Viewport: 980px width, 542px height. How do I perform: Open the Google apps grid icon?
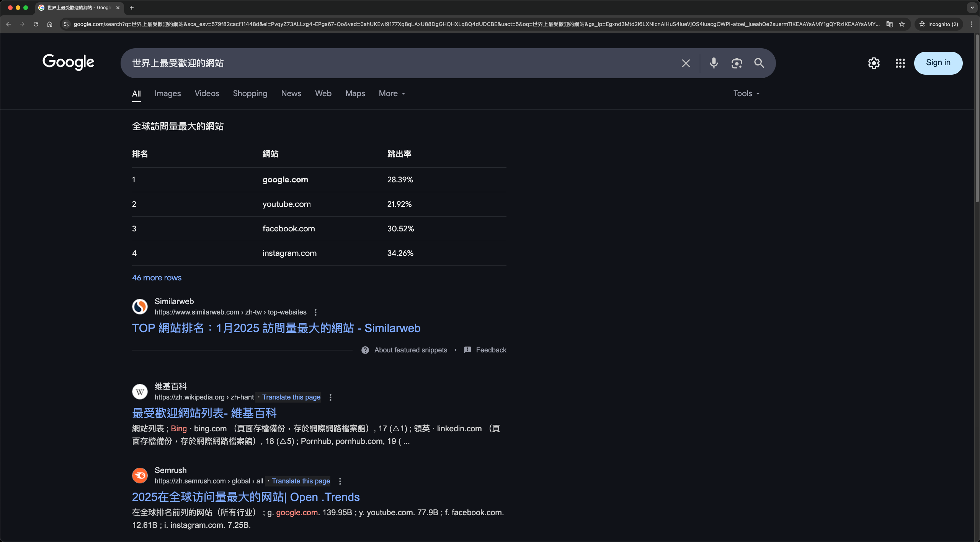900,63
